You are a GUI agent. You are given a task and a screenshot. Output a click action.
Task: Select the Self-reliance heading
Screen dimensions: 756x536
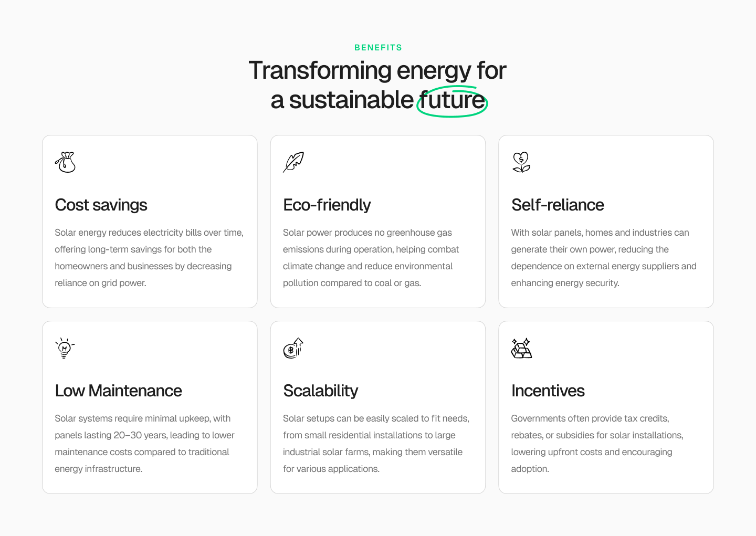[558, 205]
